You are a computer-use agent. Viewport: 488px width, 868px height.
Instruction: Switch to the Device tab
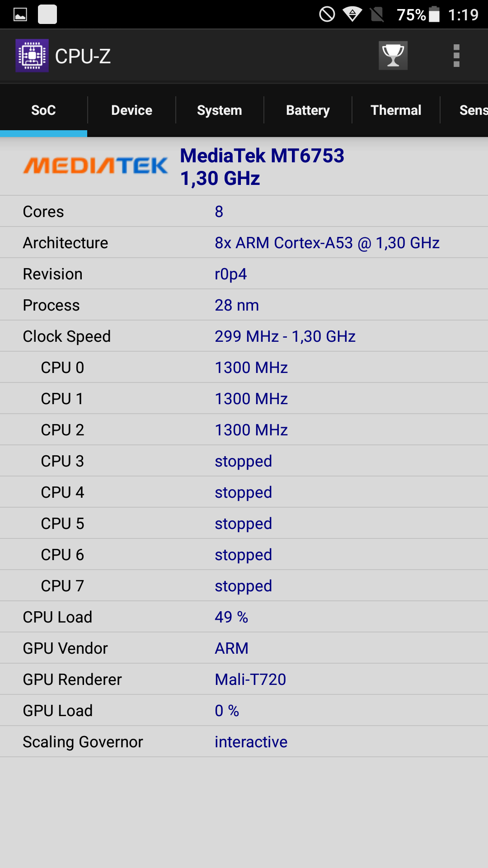[x=131, y=110]
